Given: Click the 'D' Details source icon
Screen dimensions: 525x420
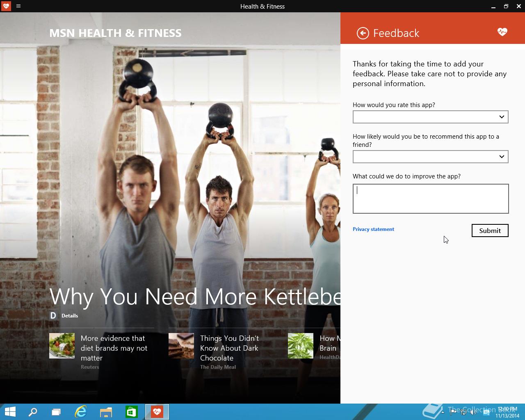Looking at the screenshot, I should click(x=53, y=315).
